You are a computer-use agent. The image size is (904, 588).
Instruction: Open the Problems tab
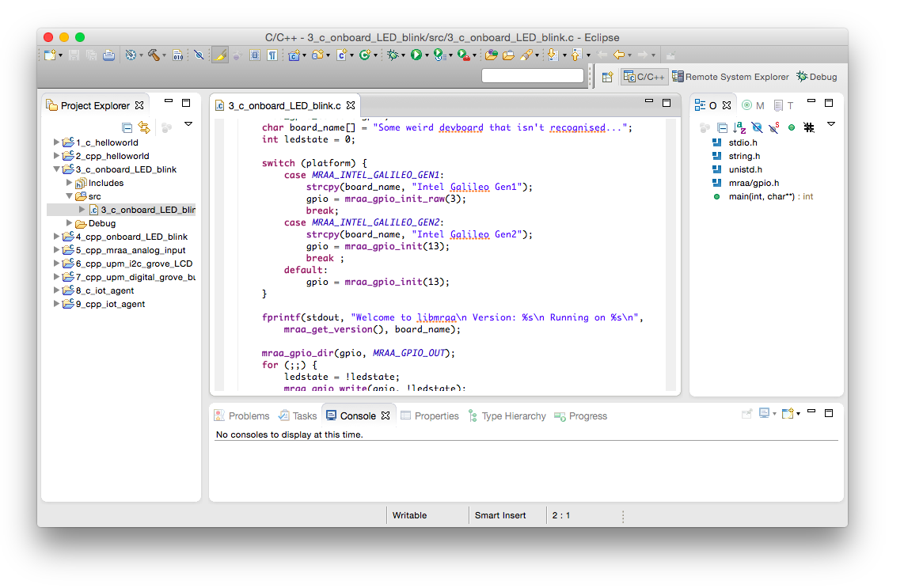241,416
